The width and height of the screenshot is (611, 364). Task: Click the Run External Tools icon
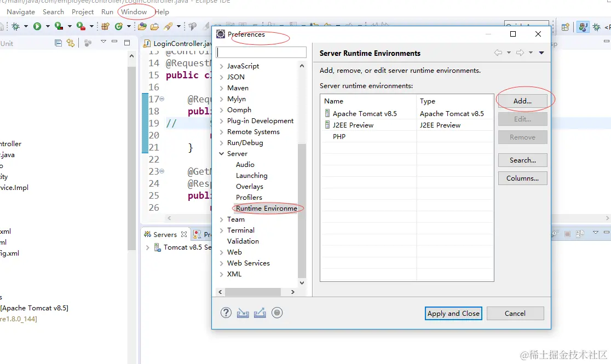point(81,26)
